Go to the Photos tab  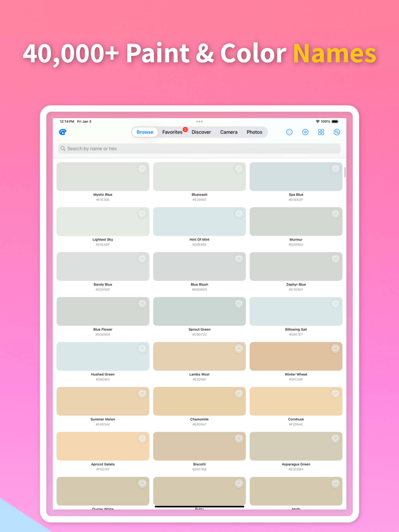254,132
